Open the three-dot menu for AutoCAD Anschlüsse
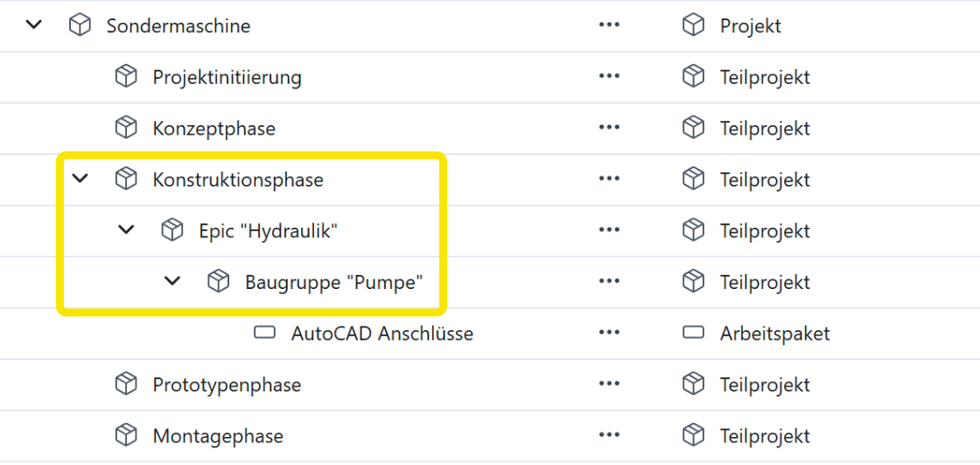 609,333
